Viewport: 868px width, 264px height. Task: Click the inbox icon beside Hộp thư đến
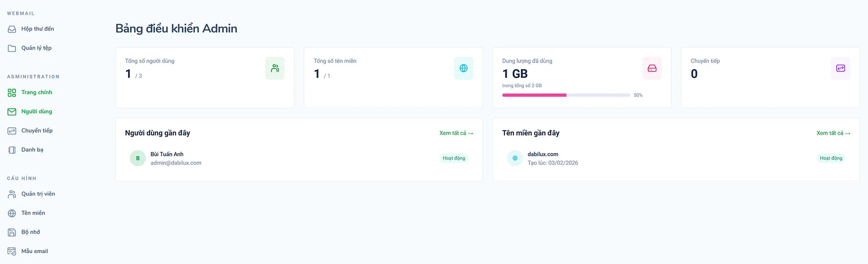tap(12, 29)
